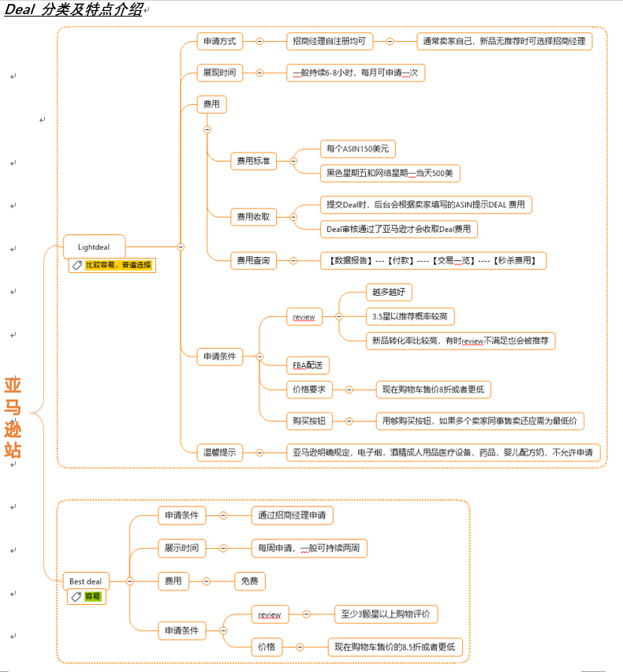Click the 现在购物车售价8折或者更低 node
Viewport: 623px width, 672px height.
[x=433, y=390]
